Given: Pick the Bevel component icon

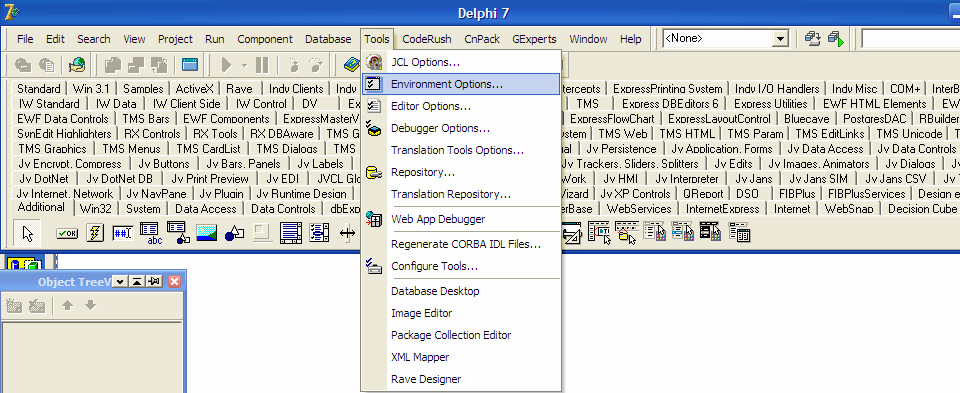Looking at the screenshot, I should pos(263,233).
